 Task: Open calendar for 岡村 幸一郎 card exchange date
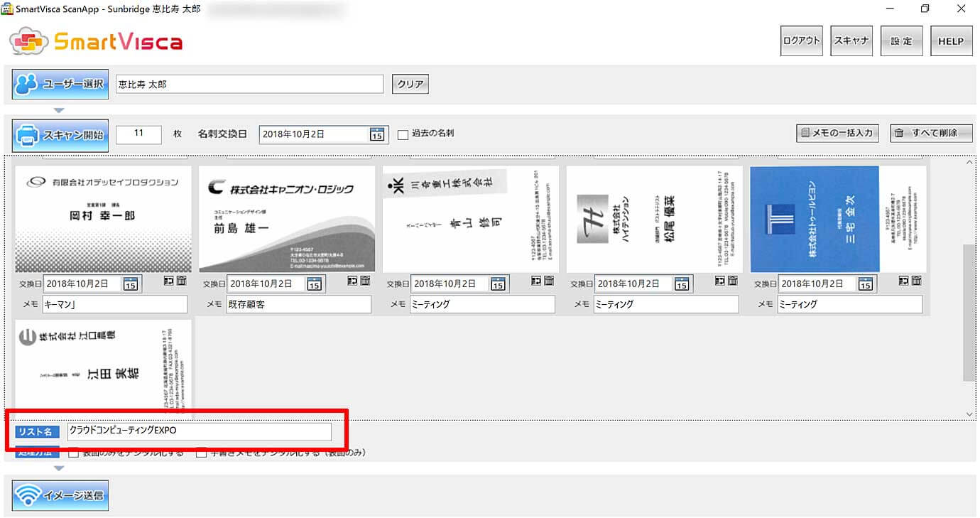pyautogui.click(x=131, y=284)
